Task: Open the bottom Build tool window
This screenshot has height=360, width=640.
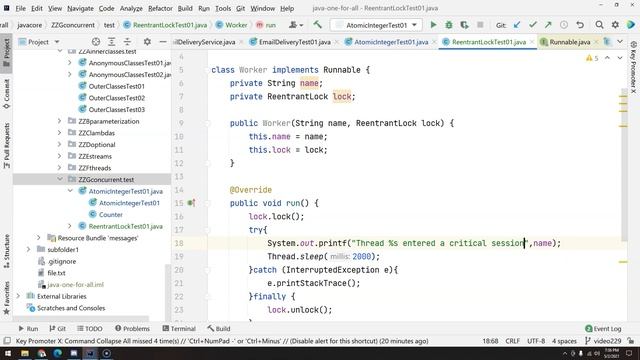Action: [x=219, y=329]
